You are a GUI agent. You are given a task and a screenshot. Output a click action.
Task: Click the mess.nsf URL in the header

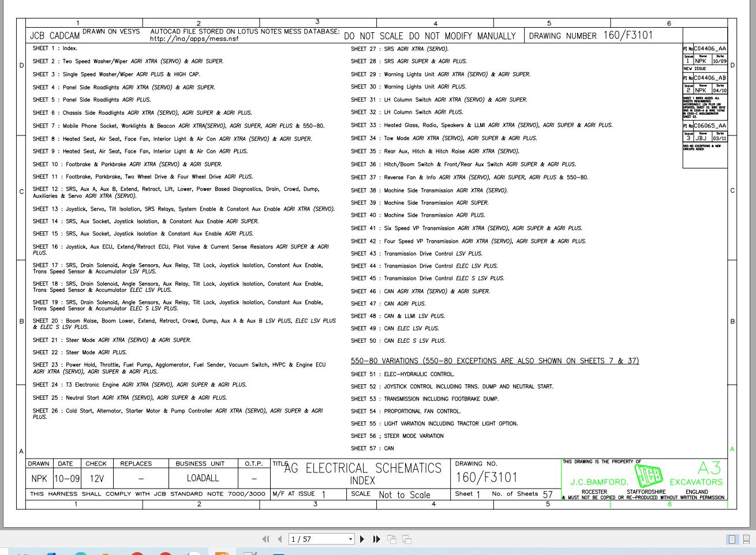(194, 39)
